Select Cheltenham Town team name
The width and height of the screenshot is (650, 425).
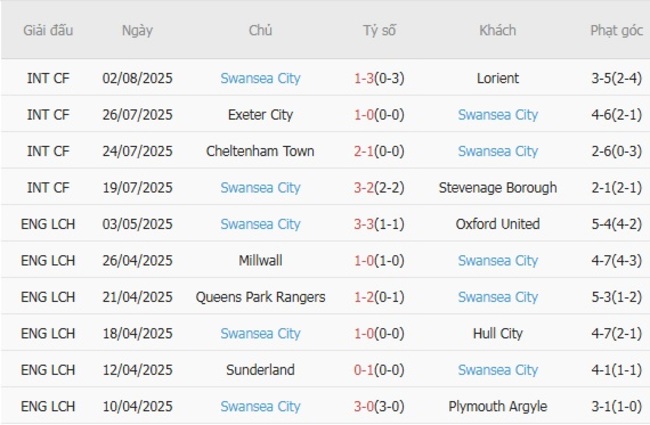coord(260,151)
